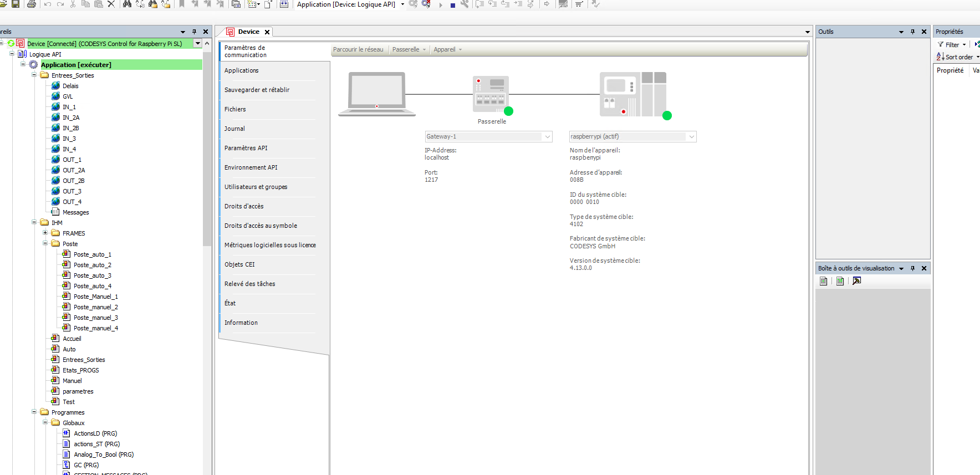Toggle pin on Boîte à outils de visualisation

912,268
